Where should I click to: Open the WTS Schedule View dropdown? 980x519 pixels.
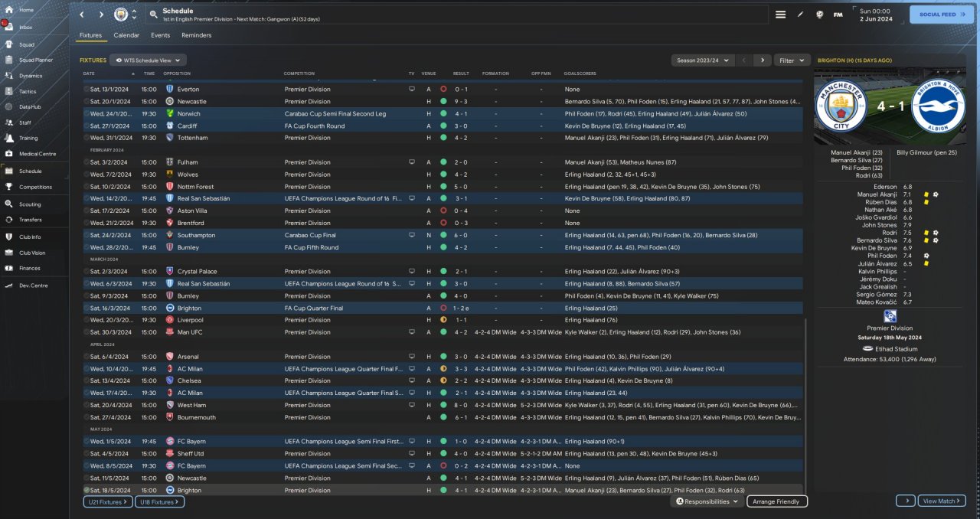(x=148, y=60)
